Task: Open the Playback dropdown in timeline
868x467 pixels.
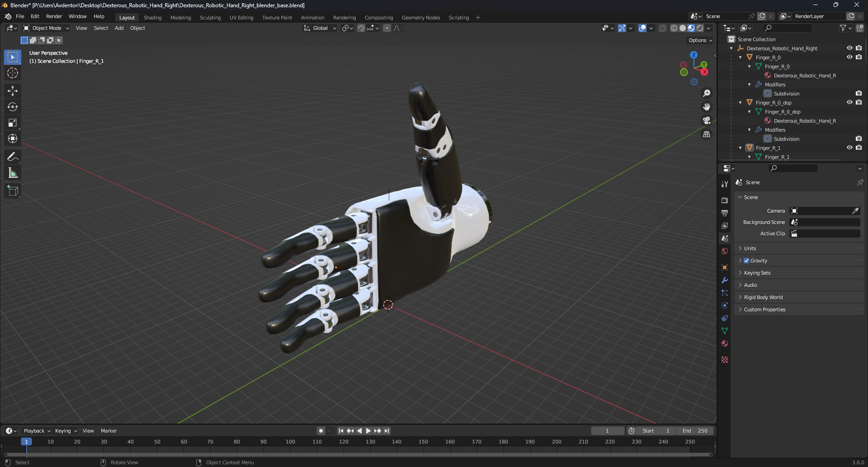Action: (x=37, y=431)
